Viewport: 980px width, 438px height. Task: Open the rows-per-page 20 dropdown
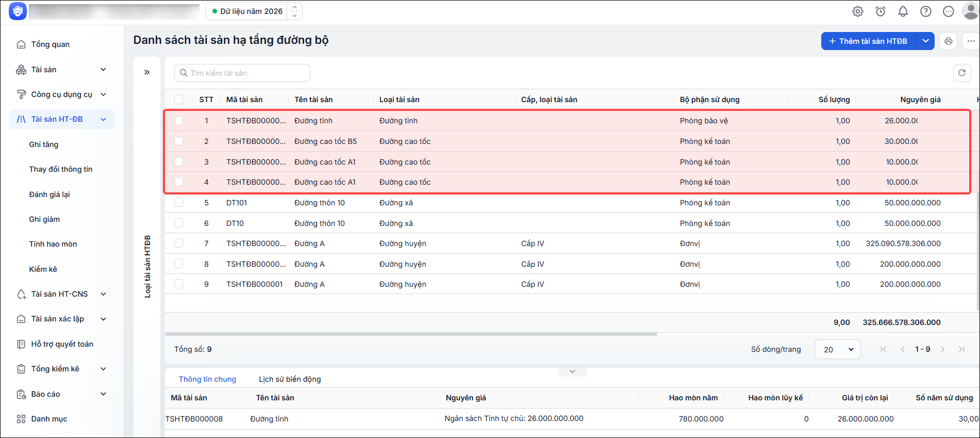click(837, 349)
